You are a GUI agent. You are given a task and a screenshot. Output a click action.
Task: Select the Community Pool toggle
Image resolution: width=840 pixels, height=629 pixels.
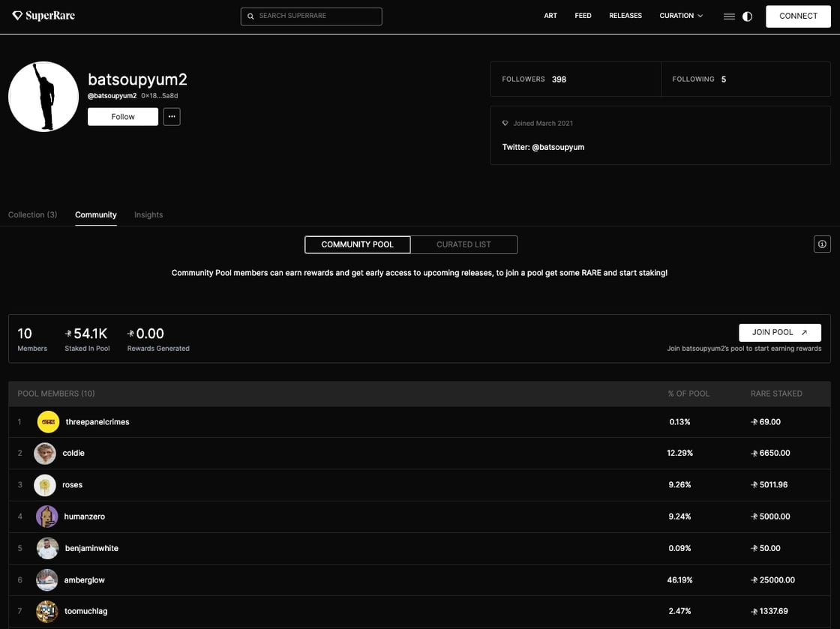tap(357, 244)
